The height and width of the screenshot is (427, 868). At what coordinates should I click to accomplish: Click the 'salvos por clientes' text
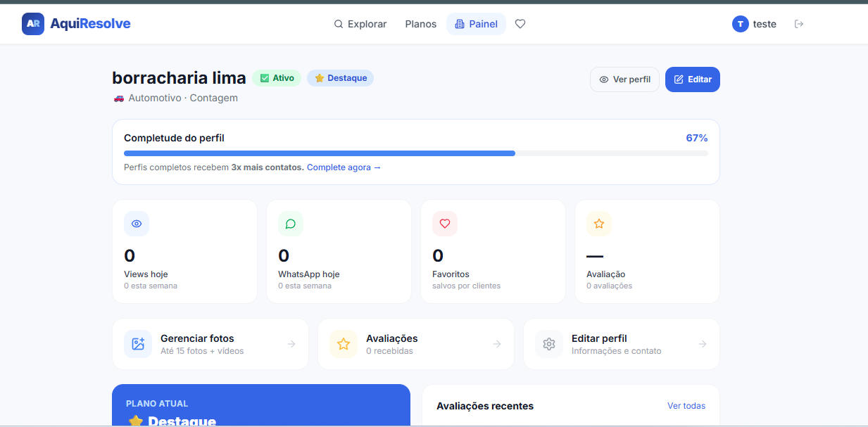466,286
